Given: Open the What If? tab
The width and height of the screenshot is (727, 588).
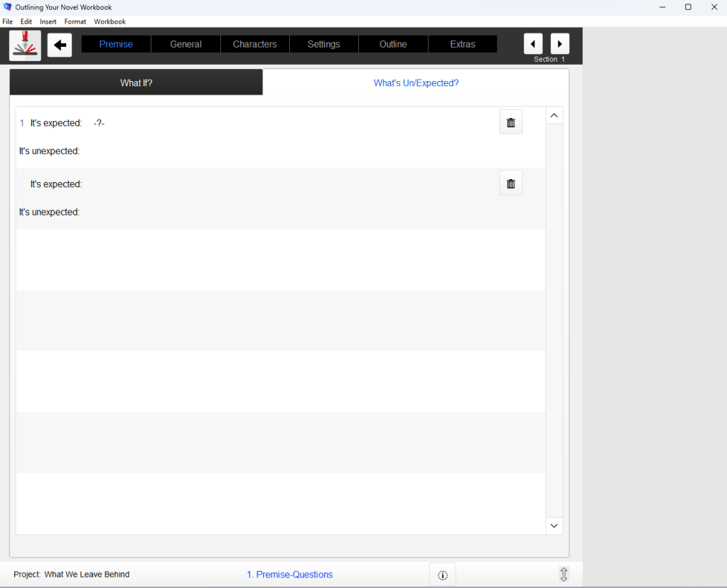Looking at the screenshot, I should [x=136, y=82].
